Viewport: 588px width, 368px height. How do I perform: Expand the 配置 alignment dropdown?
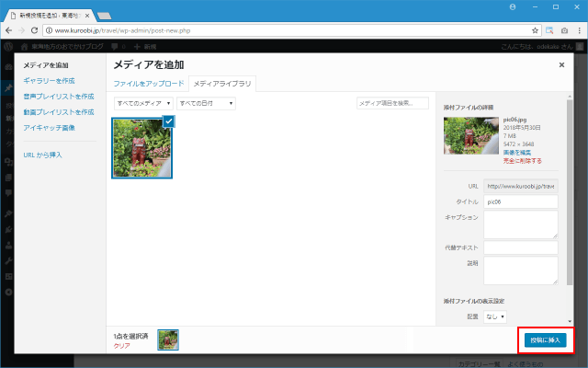tap(496, 316)
